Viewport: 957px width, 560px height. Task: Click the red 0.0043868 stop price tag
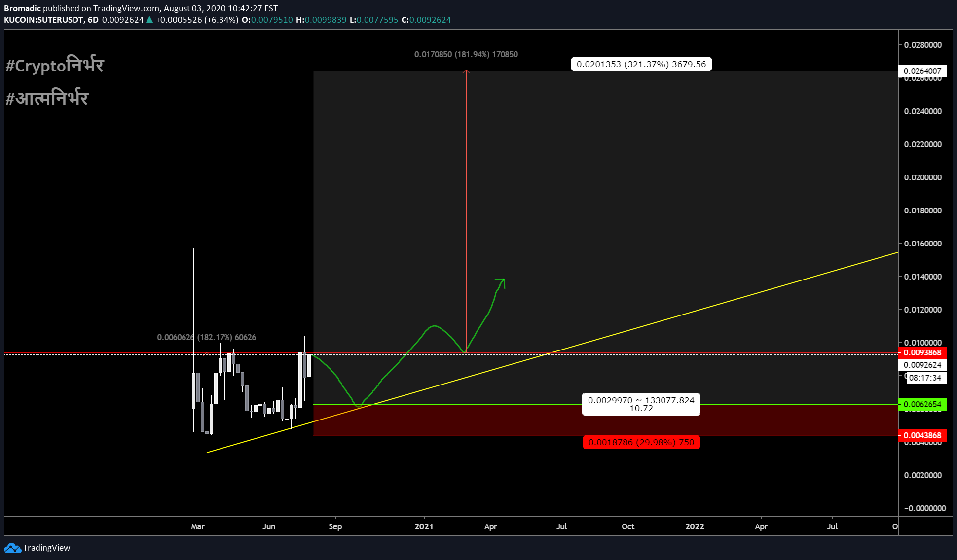922,435
